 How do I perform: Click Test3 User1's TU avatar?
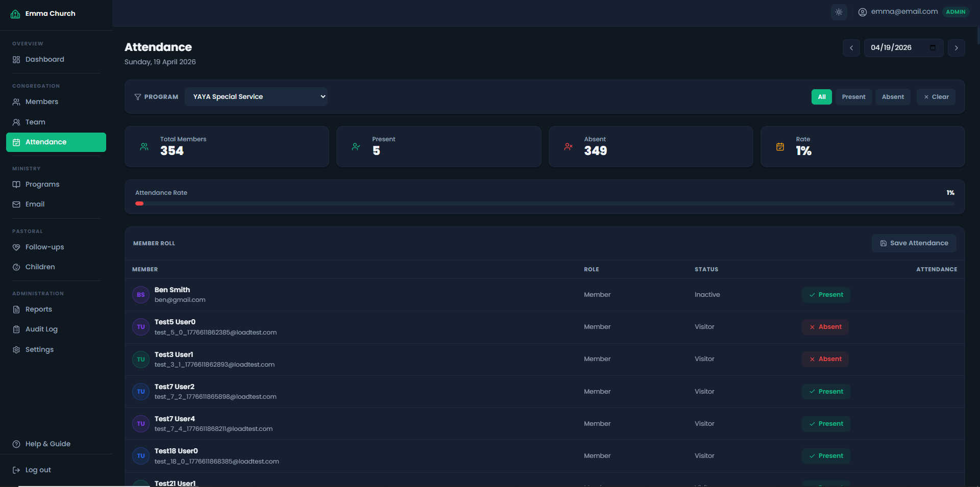click(141, 360)
